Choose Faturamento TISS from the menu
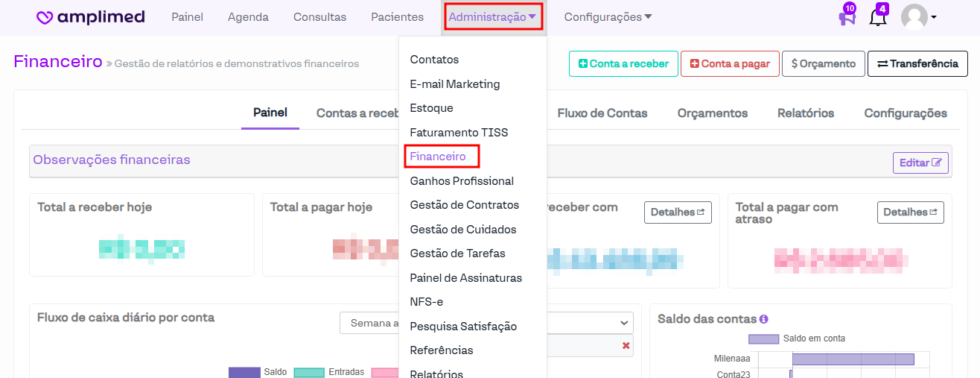 click(x=459, y=133)
